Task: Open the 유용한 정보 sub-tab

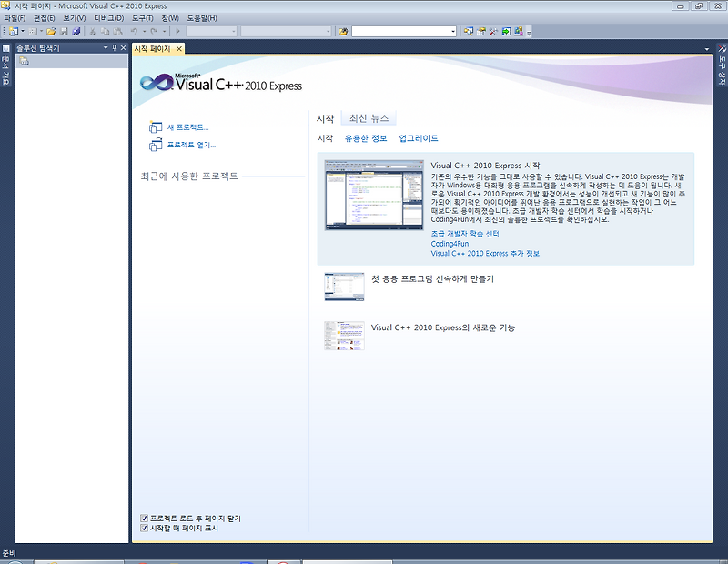Action: pos(366,138)
